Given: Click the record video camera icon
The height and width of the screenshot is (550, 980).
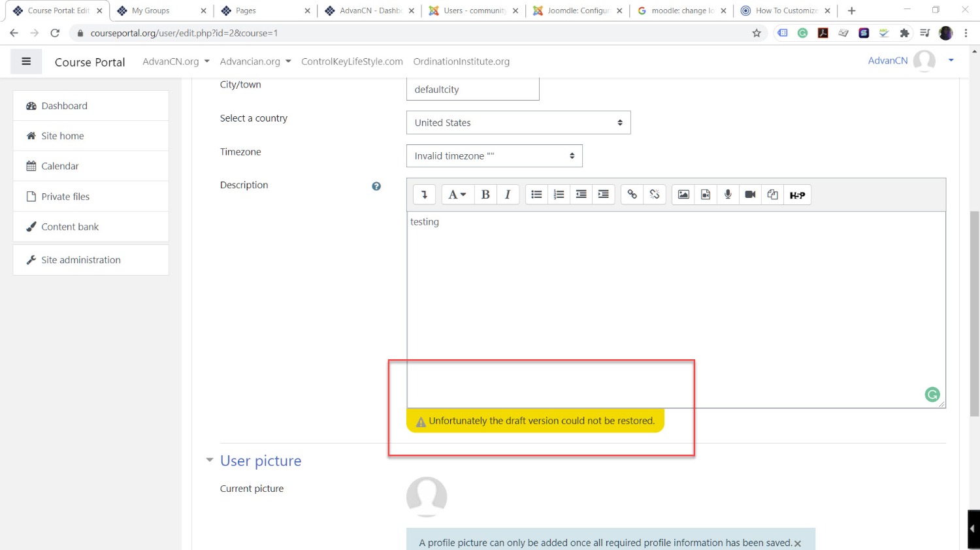Looking at the screenshot, I should click(750, 195).
